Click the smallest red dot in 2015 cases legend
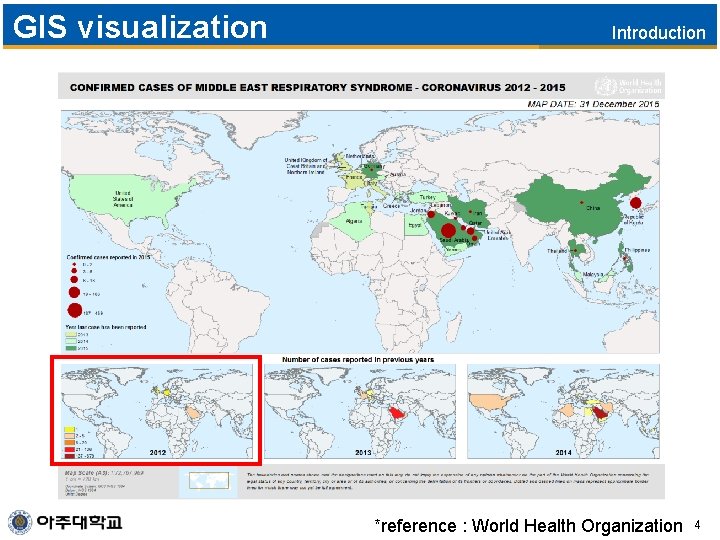The width and height of the screenshot is (720, 540). tap(74, 264)
